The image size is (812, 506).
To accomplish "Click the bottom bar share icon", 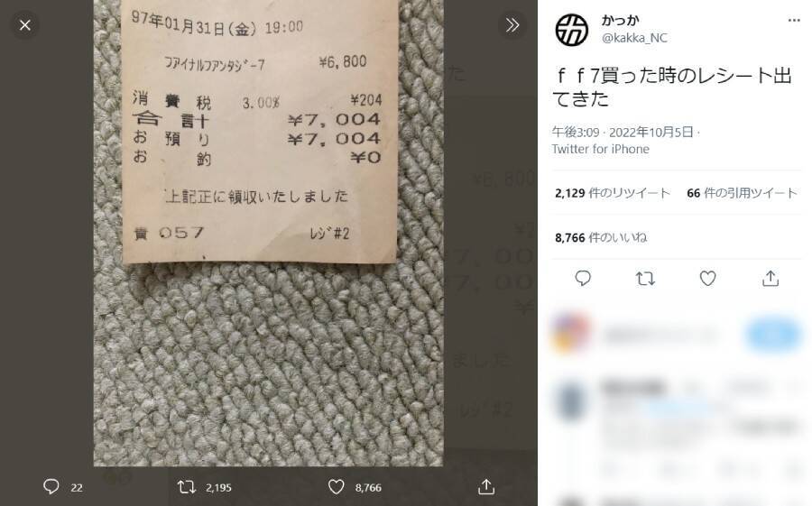I will [x=485, y=487].
